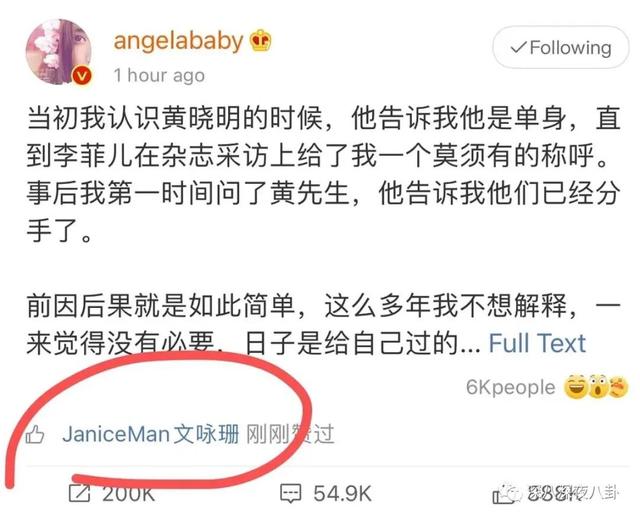
Task: Expand post with Full Text link
Action: 537,343
